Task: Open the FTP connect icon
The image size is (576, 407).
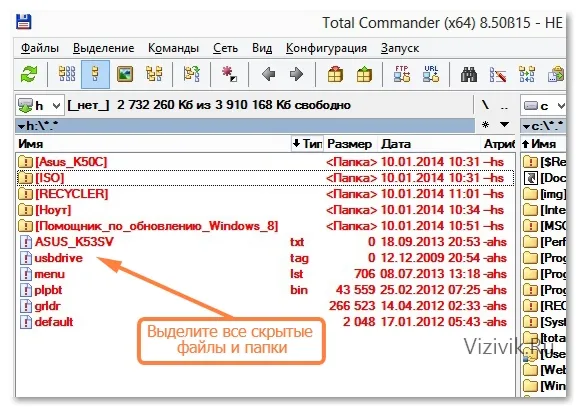Action: point(402,74)
